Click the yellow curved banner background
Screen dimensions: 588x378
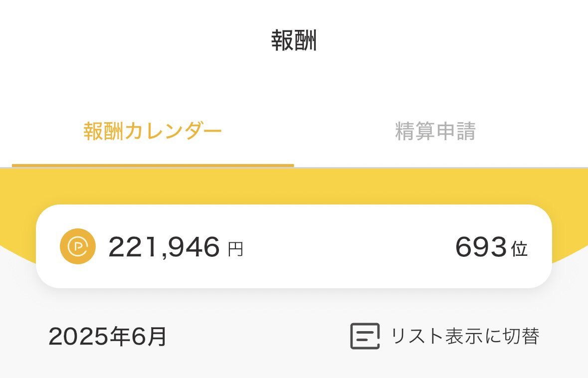(294, 187)
